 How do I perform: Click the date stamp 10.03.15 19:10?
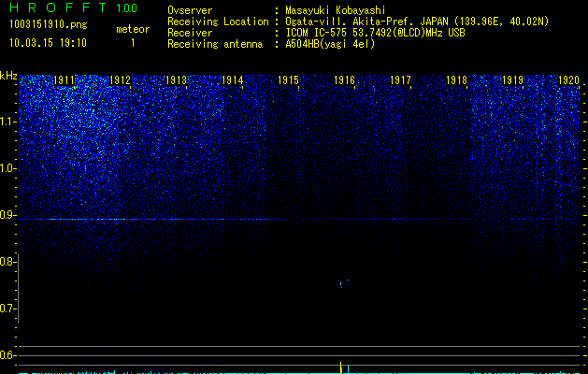48,43
